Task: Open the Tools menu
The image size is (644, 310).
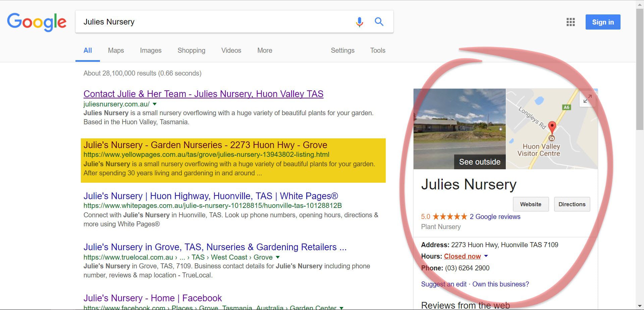Action: (378, 50)
